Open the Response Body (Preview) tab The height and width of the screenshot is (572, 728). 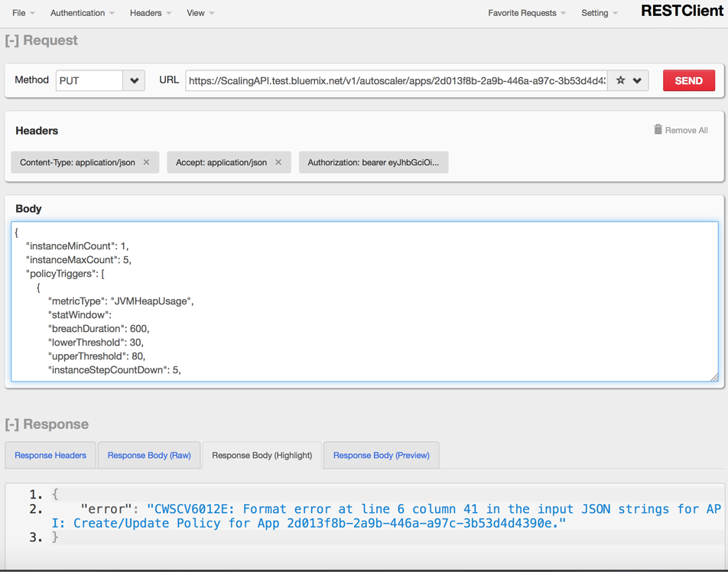pyautogui.click(x=381, y=454)
